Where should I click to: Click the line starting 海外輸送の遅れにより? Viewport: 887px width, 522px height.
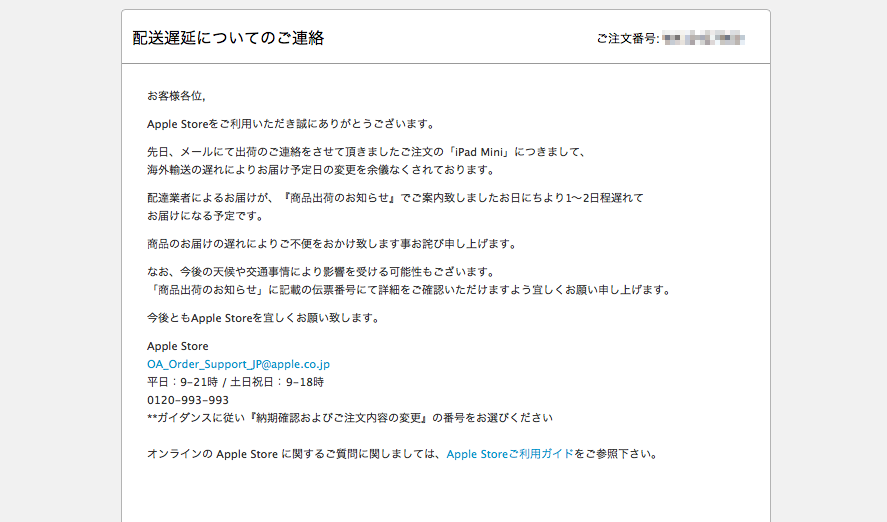click(x=322, y=170)
